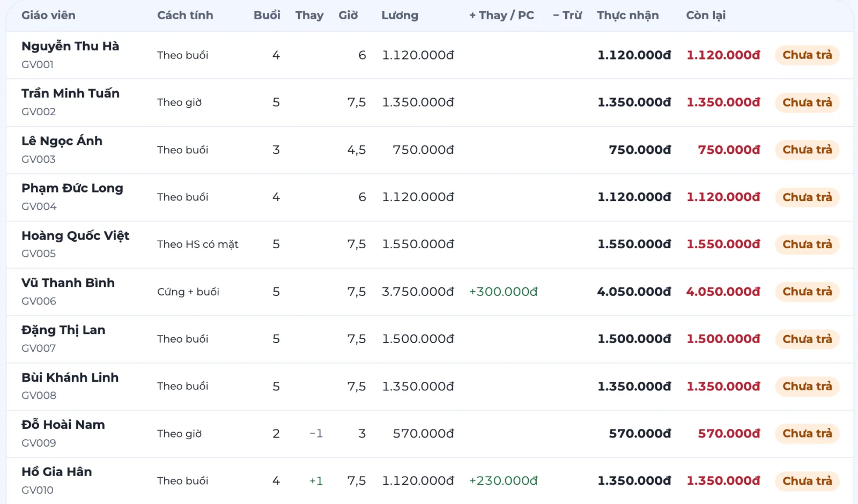Click teacher name Đặng Thị Lan
The image size is (858, 504).
tap(63, 330)
